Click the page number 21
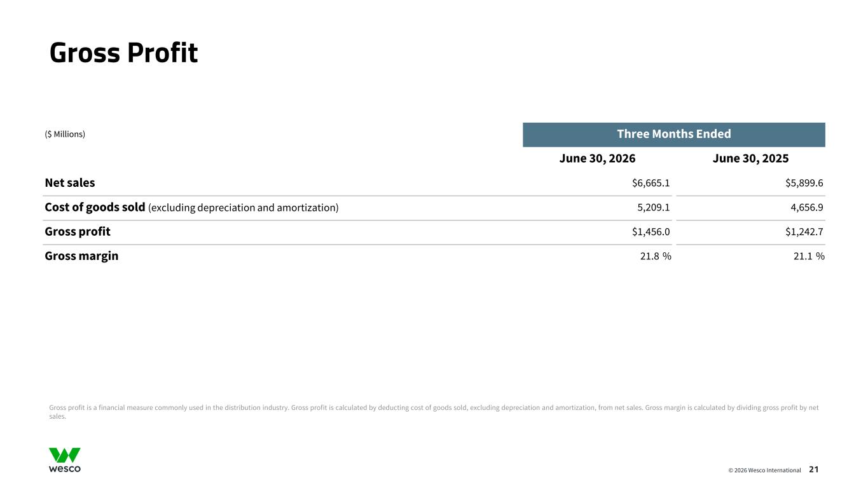Screen dimensions: 868x488 (x=814, y=470)
